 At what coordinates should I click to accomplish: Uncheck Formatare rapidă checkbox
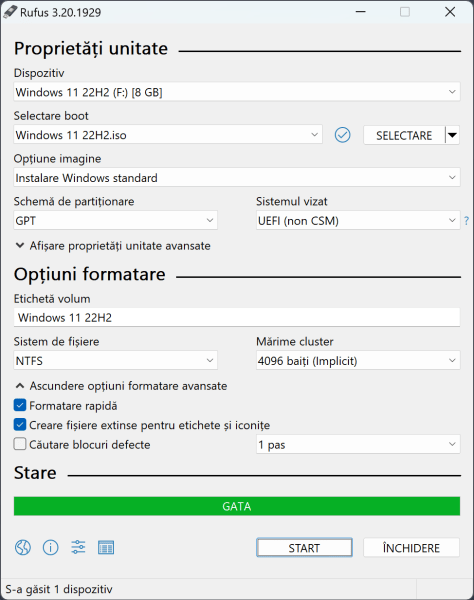[x=20, y=405]
